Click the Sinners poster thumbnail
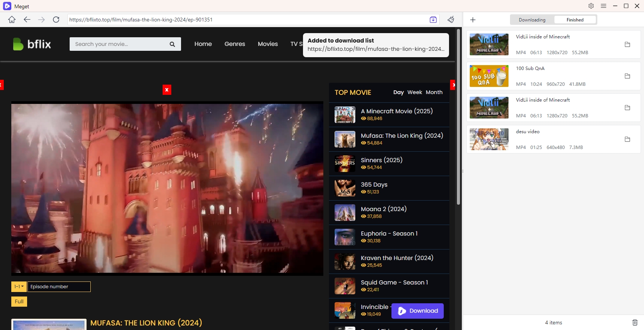The image size is (644, 330). point(345,164)
